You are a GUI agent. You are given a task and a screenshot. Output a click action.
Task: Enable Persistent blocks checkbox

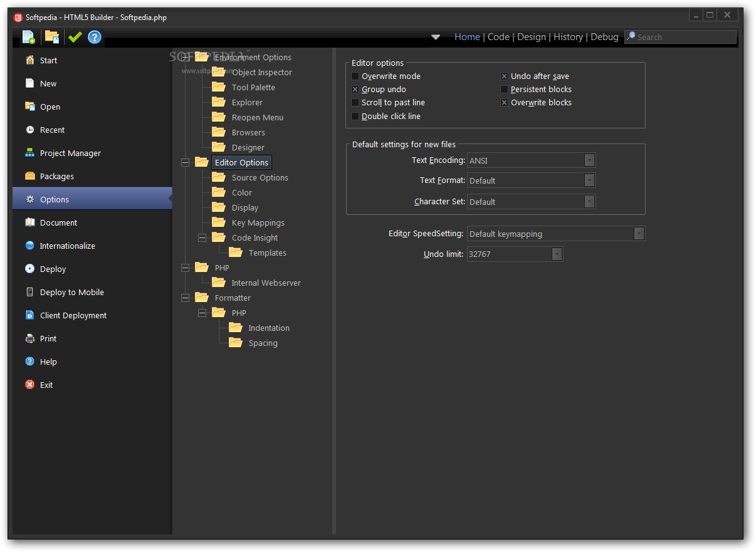pyautogui.click(x=504, y=89)
